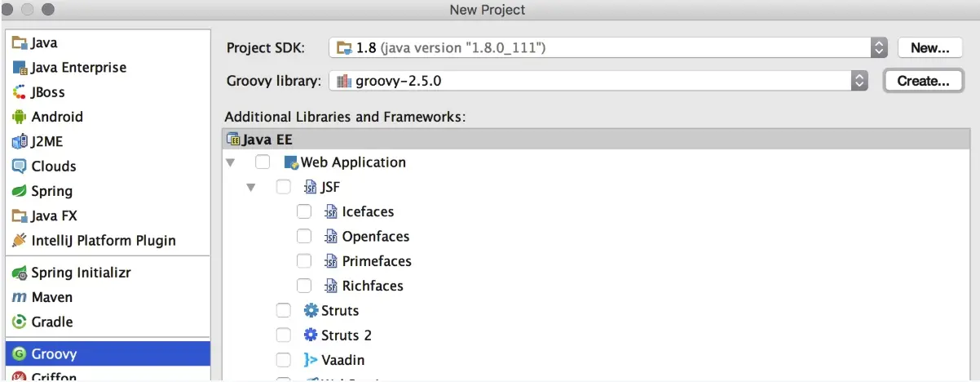Screen dimensions: 980x382
Task: Enable the Vaadin checkbox
Action: 283,360
